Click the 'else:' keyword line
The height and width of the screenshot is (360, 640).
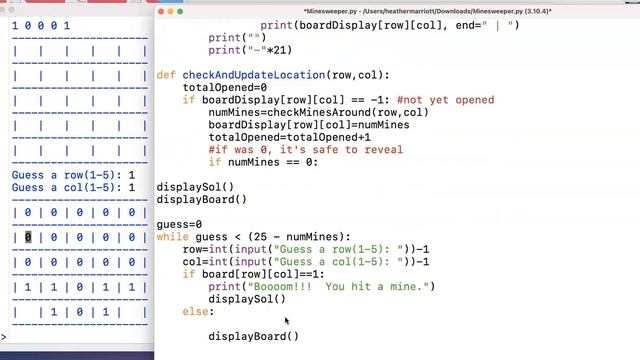198,312
